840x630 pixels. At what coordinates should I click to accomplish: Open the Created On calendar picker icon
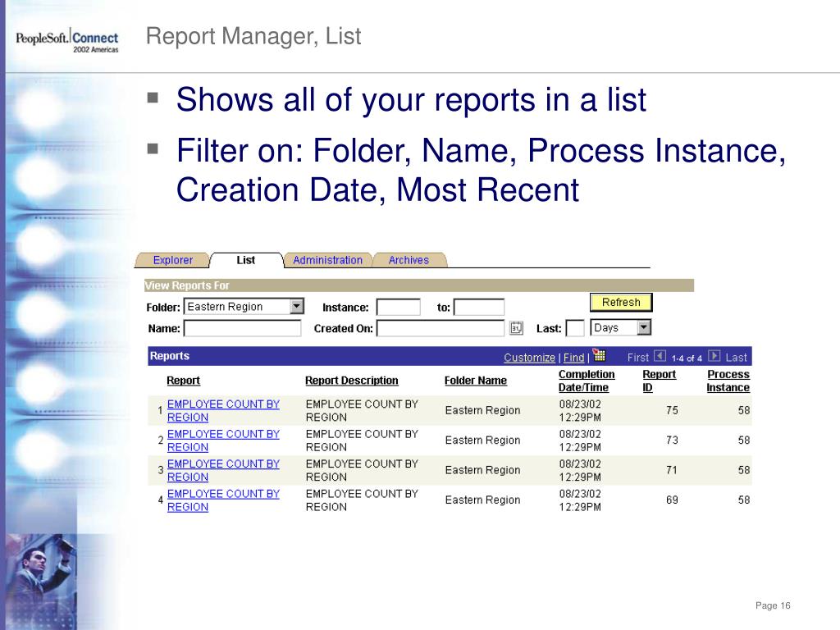pyautogui.click(x=516, y=328)
